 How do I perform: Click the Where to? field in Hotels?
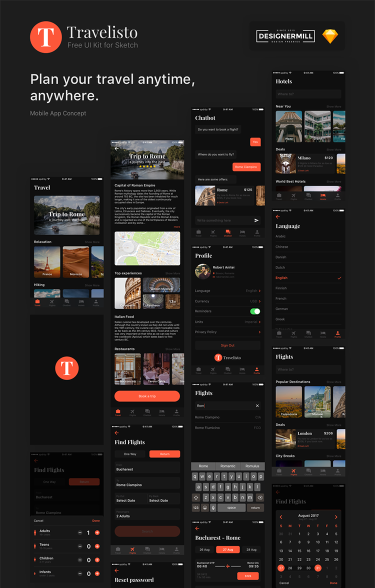tap(308, 94)
